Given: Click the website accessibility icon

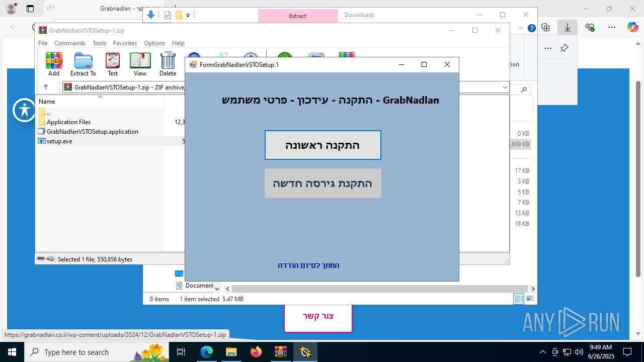Looking at the screenshot, I should (x=25, y=110).
